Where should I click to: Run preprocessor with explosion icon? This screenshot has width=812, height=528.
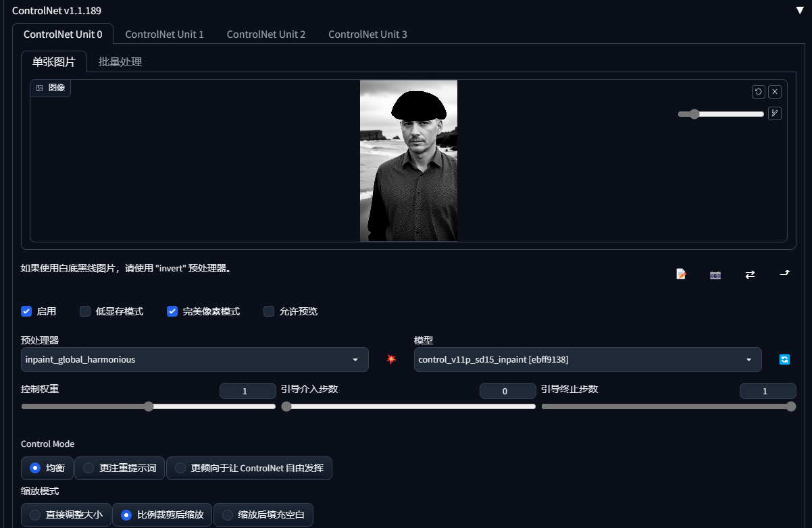click(x=391, y=359)
